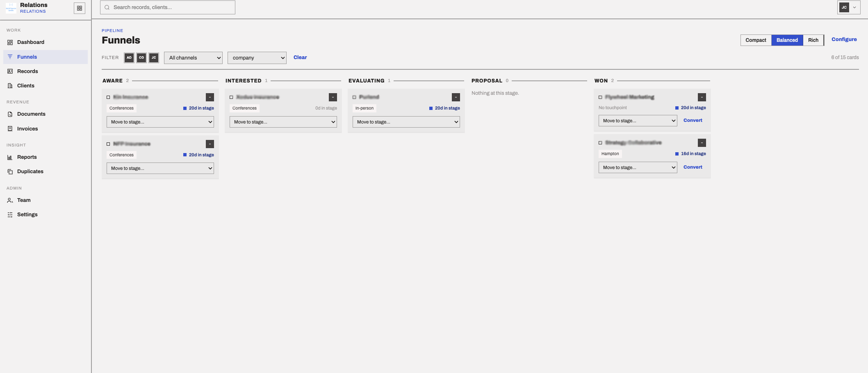This screenshot has height=373, width=868.
Task: Convert the No touchpoint card
Action: click(x=693, y=120)
